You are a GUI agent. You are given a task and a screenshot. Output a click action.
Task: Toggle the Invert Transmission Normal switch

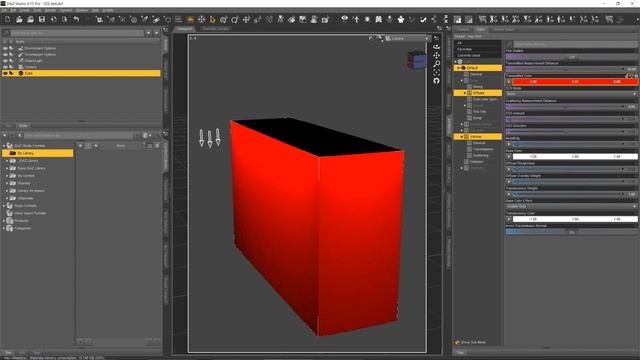(571, 231)
